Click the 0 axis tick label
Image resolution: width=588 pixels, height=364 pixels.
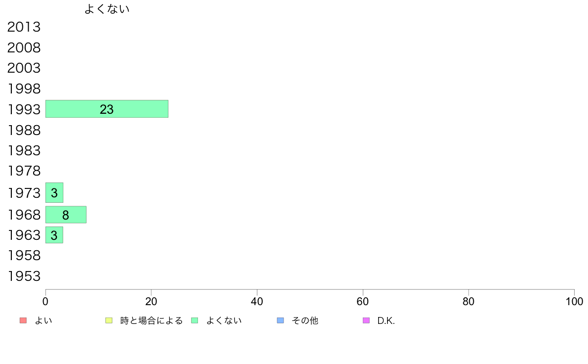[x=46, y=301]
